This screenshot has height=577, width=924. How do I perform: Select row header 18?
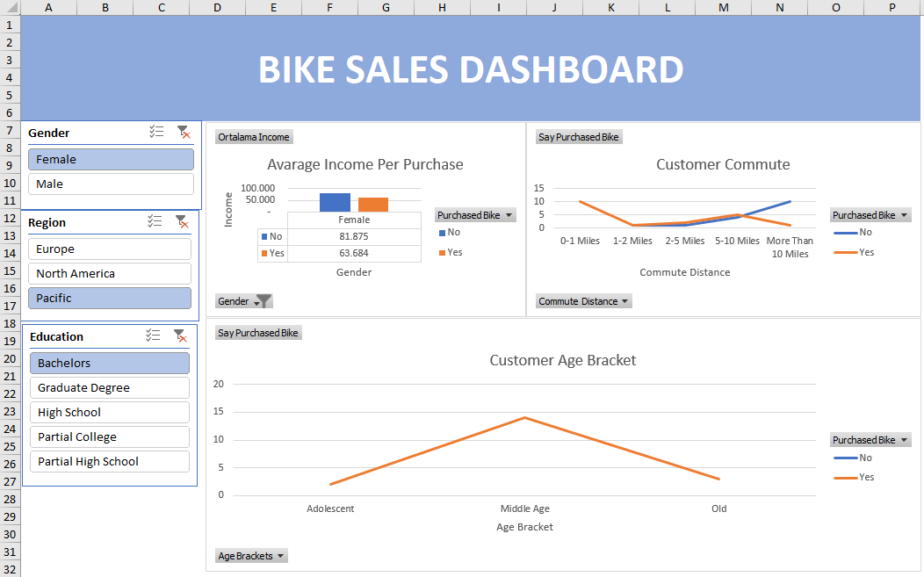[10, 323]
